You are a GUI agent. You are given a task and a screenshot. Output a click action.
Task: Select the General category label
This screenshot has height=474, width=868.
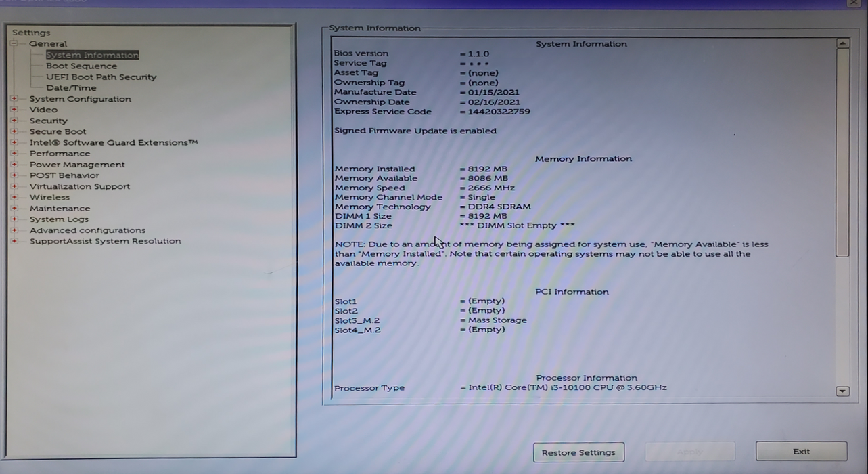(48, 44)
